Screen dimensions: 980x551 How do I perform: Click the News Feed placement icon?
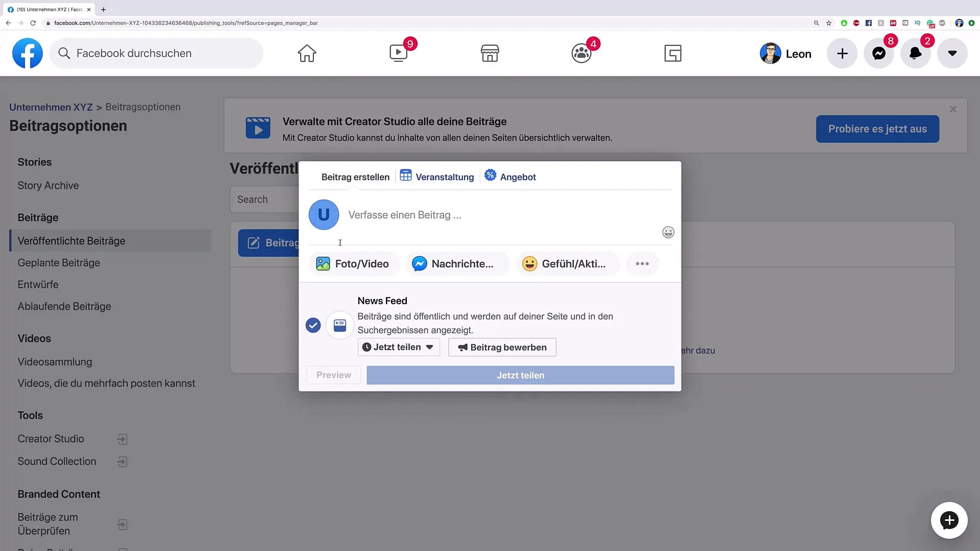(340, 325)
